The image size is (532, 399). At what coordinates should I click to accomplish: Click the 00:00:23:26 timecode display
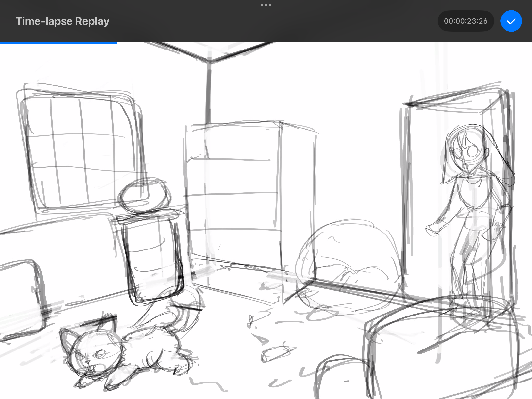(x=465, y=21)
